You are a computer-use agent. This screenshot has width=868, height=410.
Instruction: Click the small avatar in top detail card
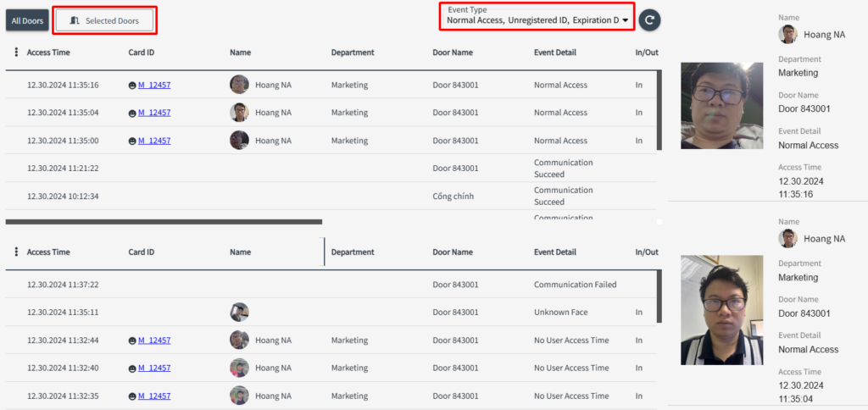pos(788,34)
